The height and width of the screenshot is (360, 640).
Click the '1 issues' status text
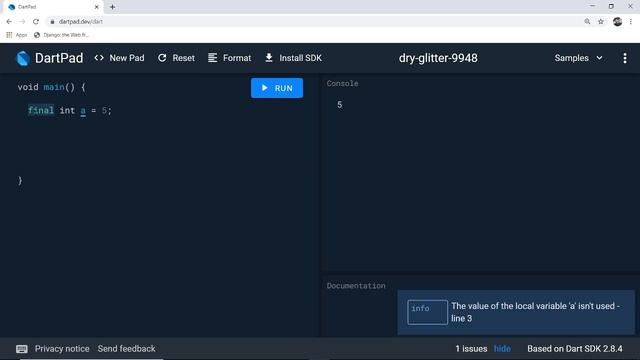point(471,349)
